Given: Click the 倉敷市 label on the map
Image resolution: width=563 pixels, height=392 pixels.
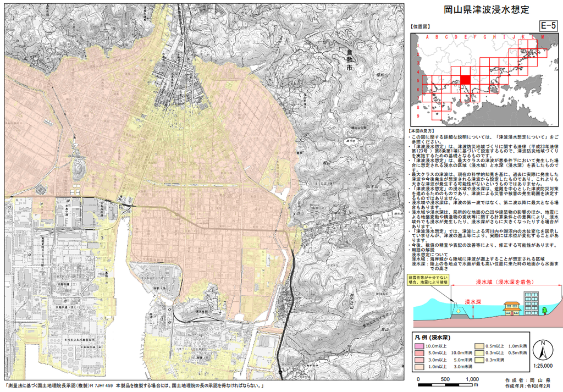Looking at the screenshot, I should click(x=349, y=60).
